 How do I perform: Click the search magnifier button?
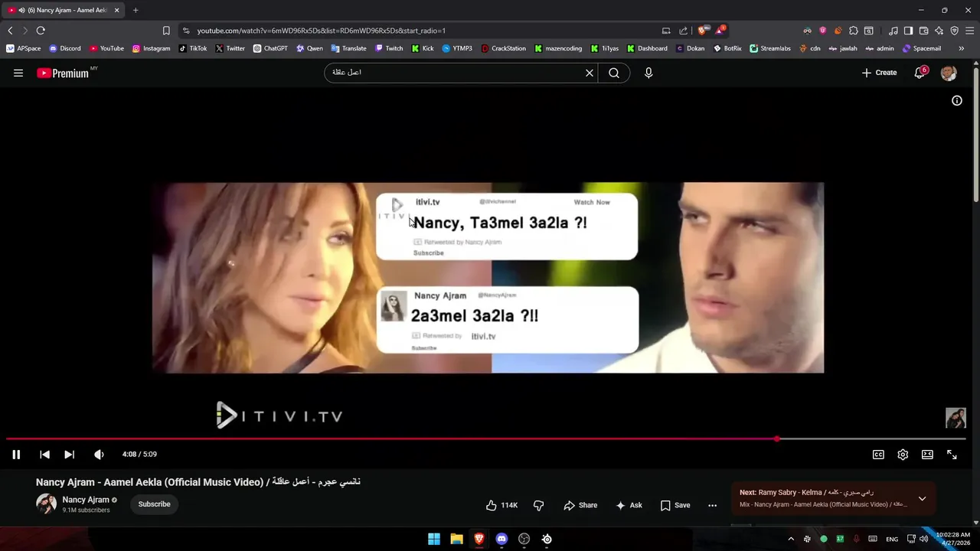pos(614,73)
